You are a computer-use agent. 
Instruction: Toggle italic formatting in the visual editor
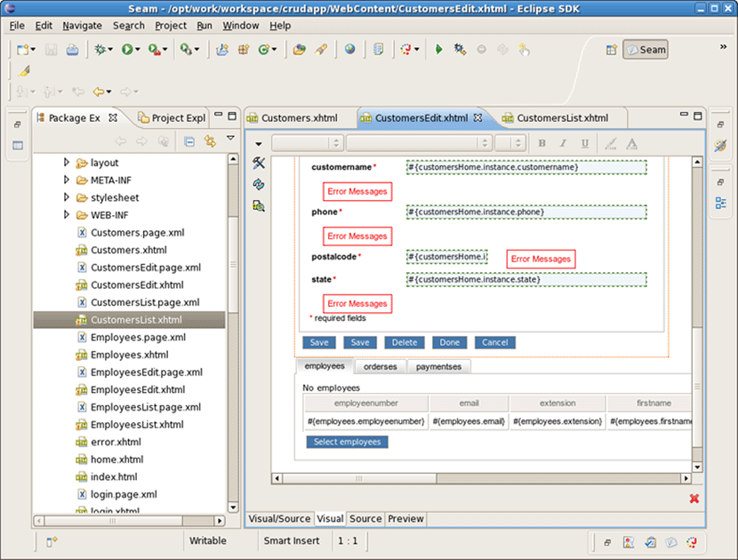[x=563, y=142]
